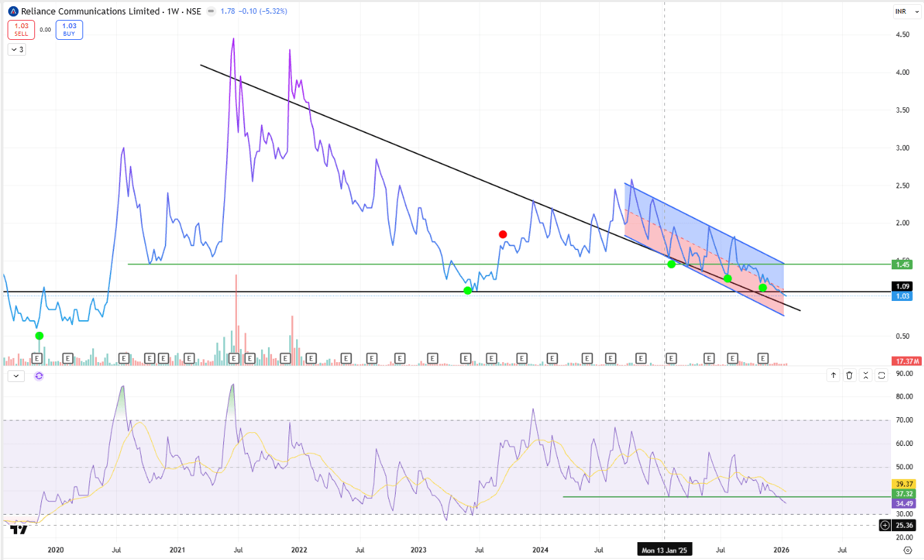The image size is (924, 560).
Task: Click the 2023 label on the time axis
Action: coord(419,550)
